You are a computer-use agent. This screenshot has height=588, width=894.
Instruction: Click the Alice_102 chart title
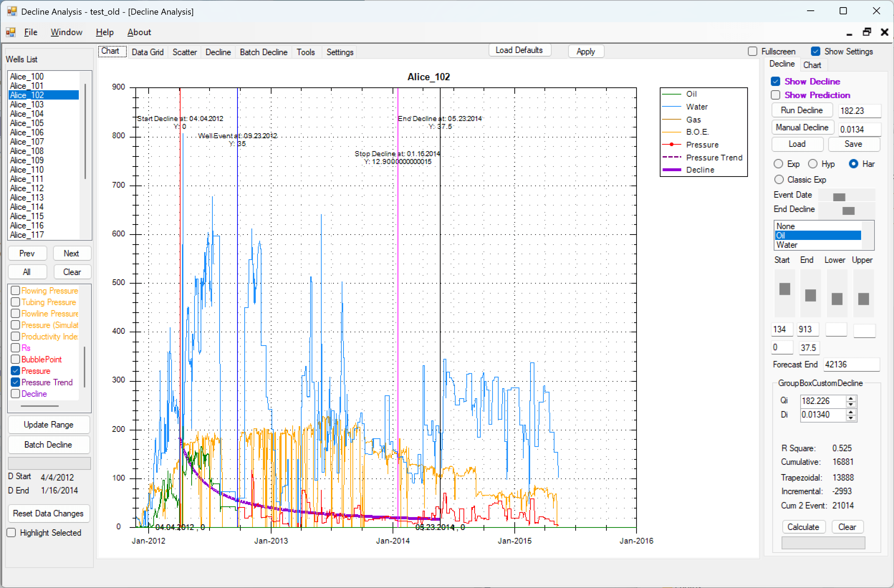[x=428, y=77]
